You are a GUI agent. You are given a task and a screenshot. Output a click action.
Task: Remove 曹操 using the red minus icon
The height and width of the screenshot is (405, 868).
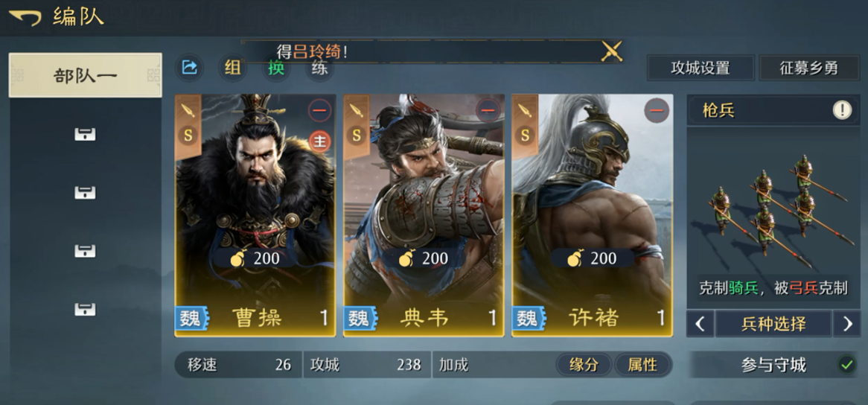[x=319, y=110]
